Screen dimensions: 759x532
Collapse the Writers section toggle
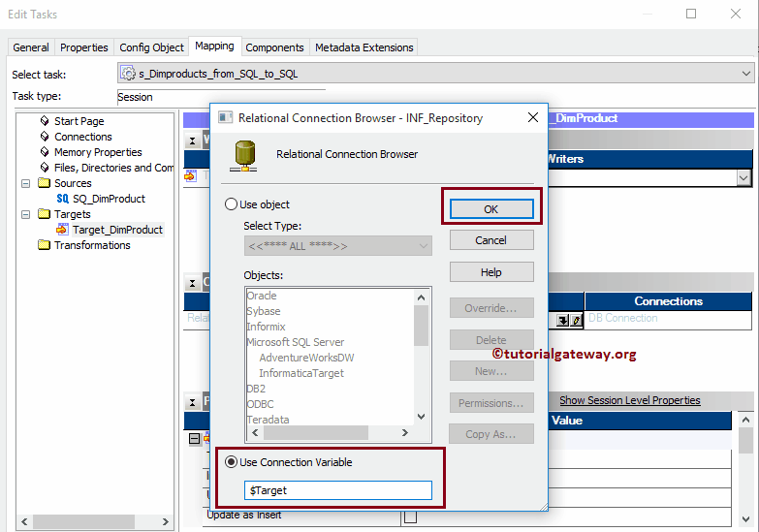coord(192,141)
